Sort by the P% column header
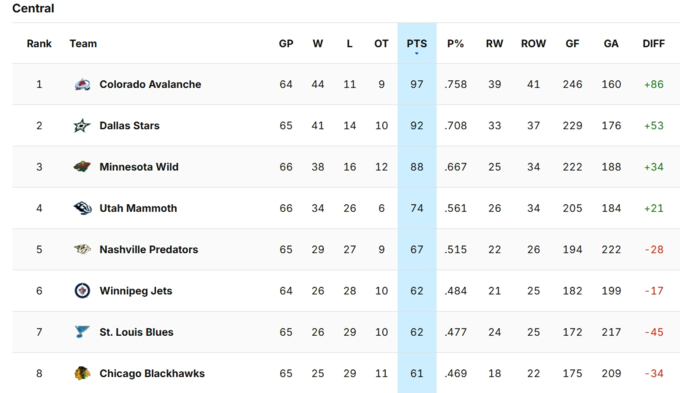 coord(455,44)
